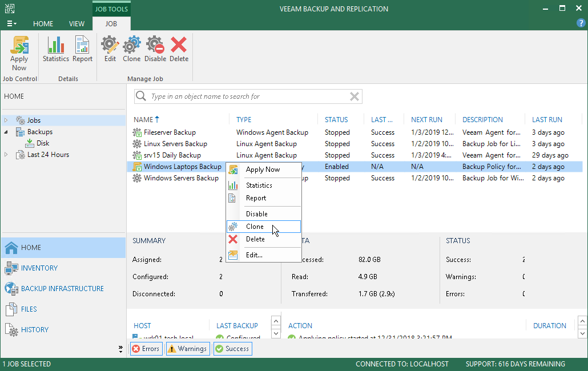Choose Apply Now in context menu
Screen dimensions: 588x371
(264, 170)
